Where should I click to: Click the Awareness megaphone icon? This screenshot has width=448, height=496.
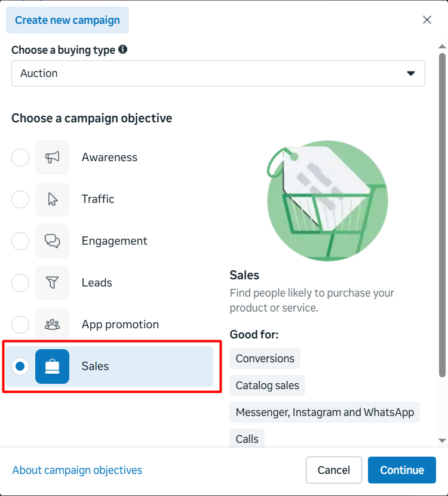[x=52, y=158]
